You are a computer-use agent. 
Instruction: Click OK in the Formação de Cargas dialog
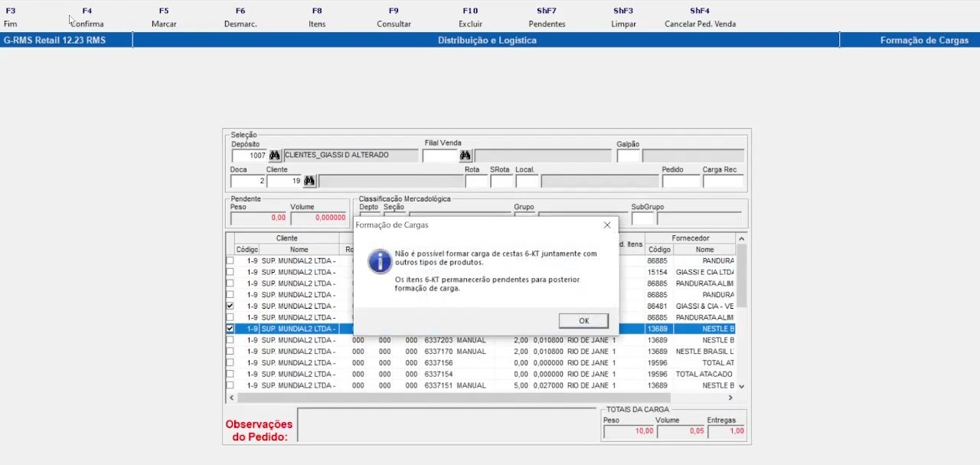pos(583,321)
